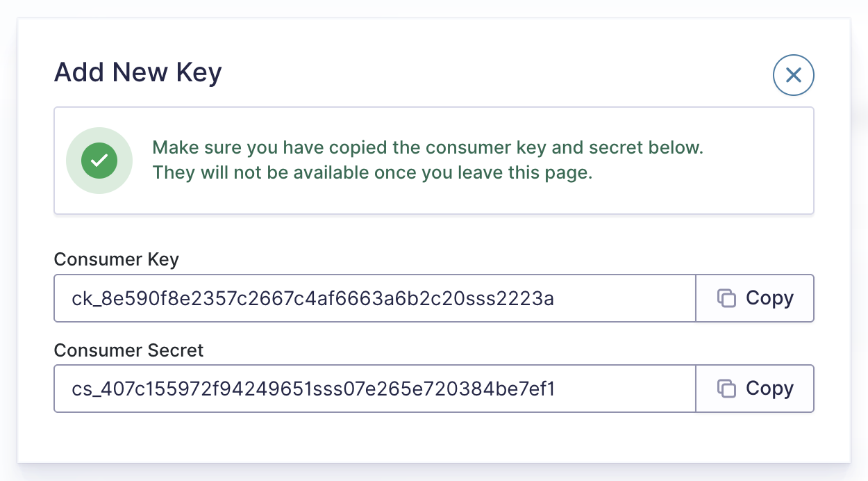
Task: Focus the Consumer Secret input field
Action: click(x=375, y=389)
